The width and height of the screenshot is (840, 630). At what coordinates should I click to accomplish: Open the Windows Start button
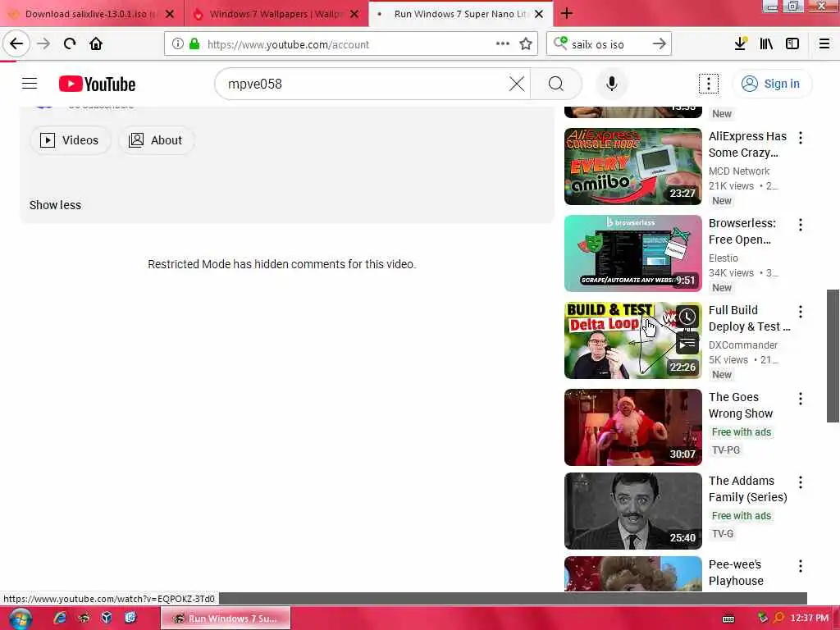pos(20,619)
